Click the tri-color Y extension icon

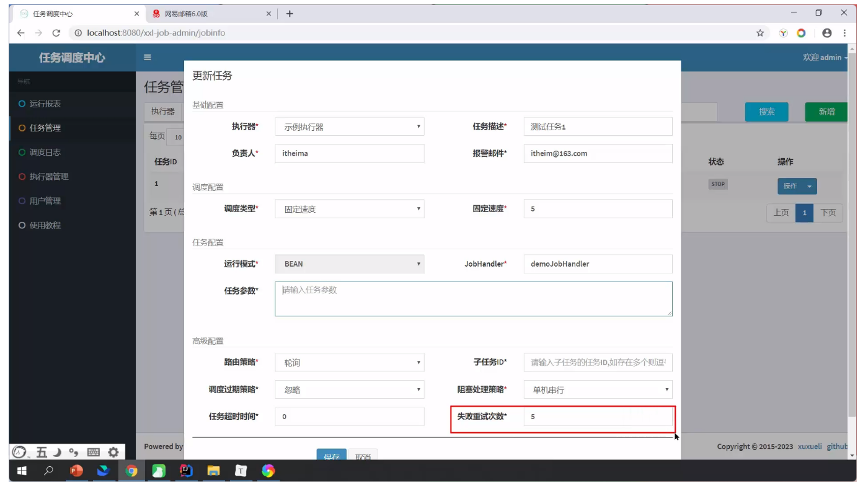click(784, 33)
